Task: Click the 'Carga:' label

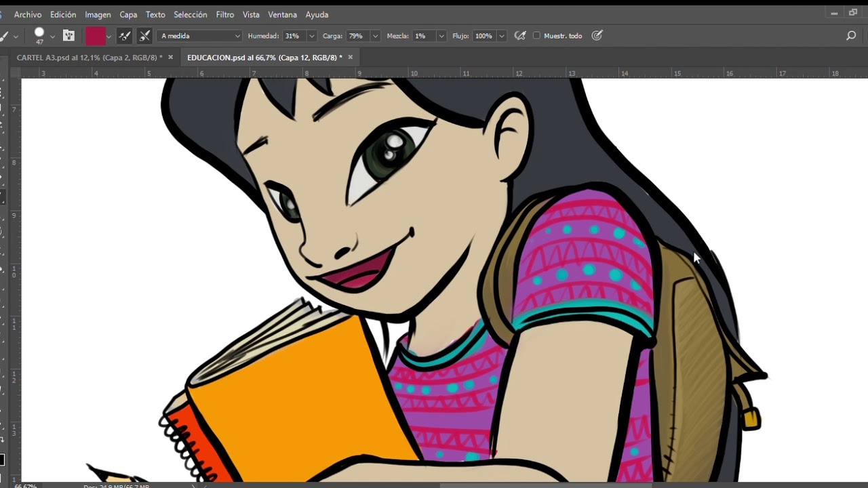Action: (332, 36)
